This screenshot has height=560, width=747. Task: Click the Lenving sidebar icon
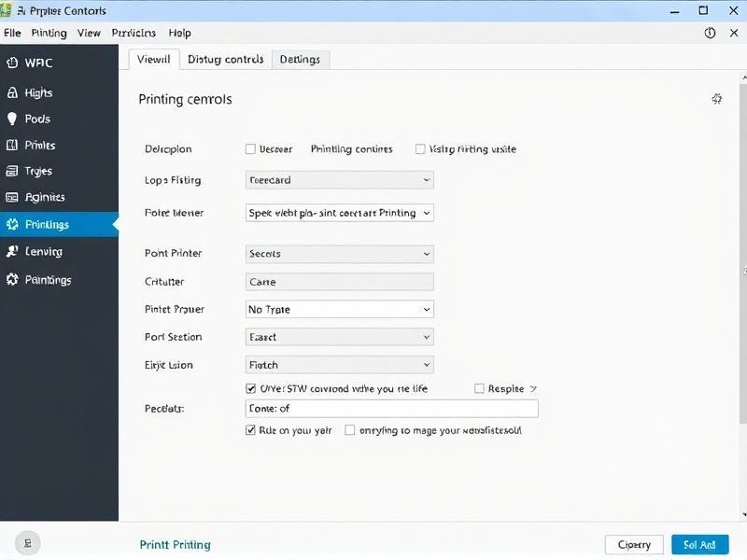click(12, 252)
